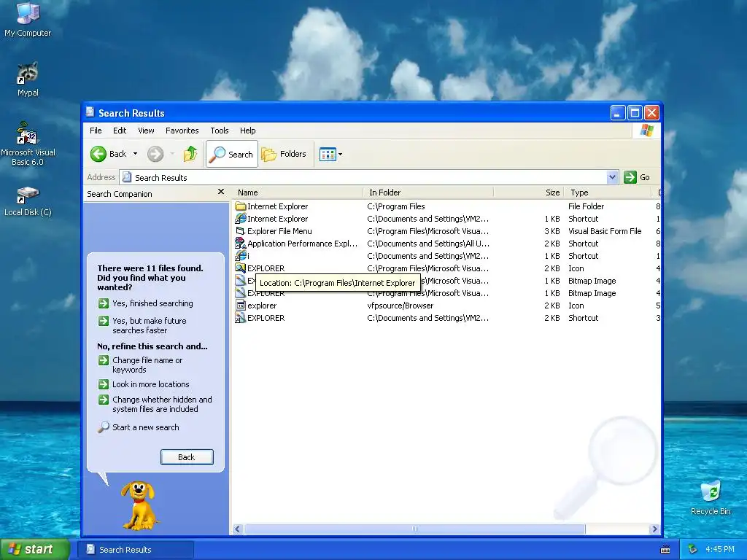Change whether hidden and system files included
The width and height of the screenshot is (747, 560).
[162, 404]
